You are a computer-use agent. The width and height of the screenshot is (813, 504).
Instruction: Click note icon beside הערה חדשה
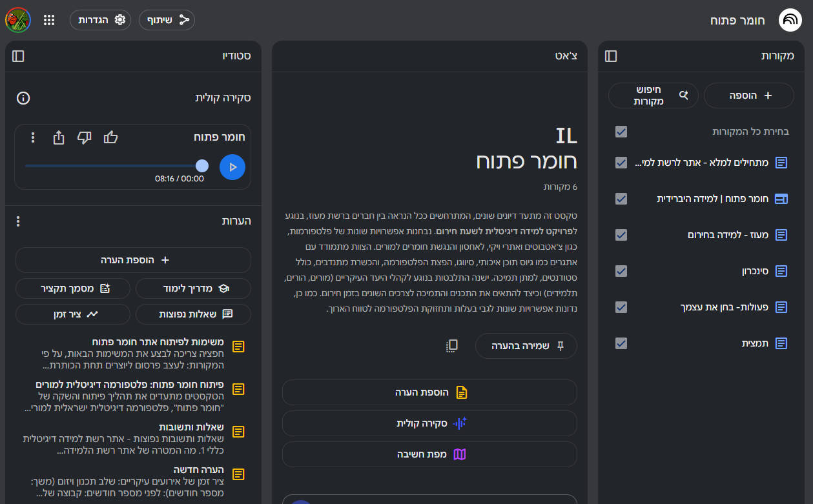[x=238, y=474]
